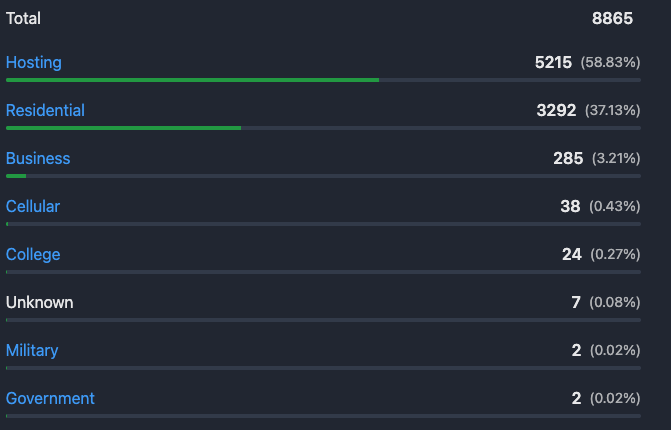This screenshot has height=430, width=671.
Task: Follow the College link
Action: click(33, 254)
